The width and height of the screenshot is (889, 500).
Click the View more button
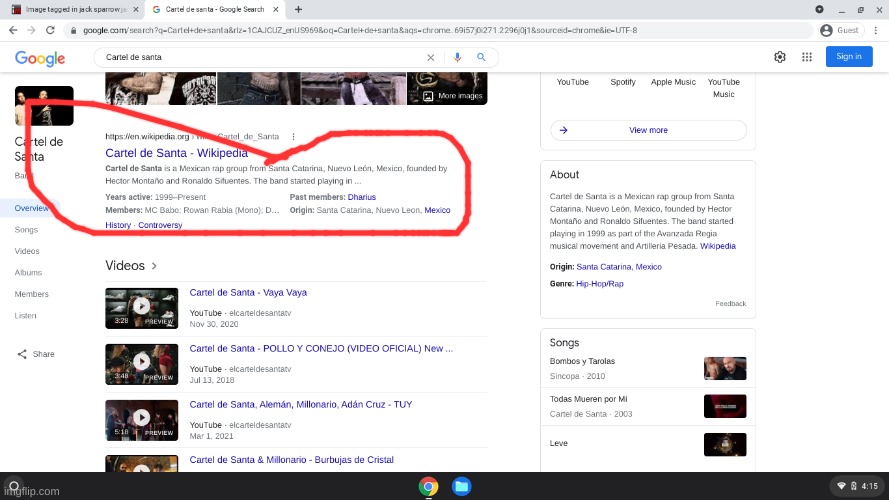point(648,130)
